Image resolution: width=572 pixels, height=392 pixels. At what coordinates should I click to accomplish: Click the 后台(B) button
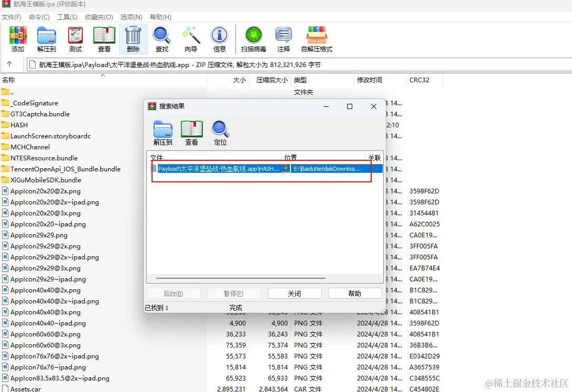[x=174, y=293]
